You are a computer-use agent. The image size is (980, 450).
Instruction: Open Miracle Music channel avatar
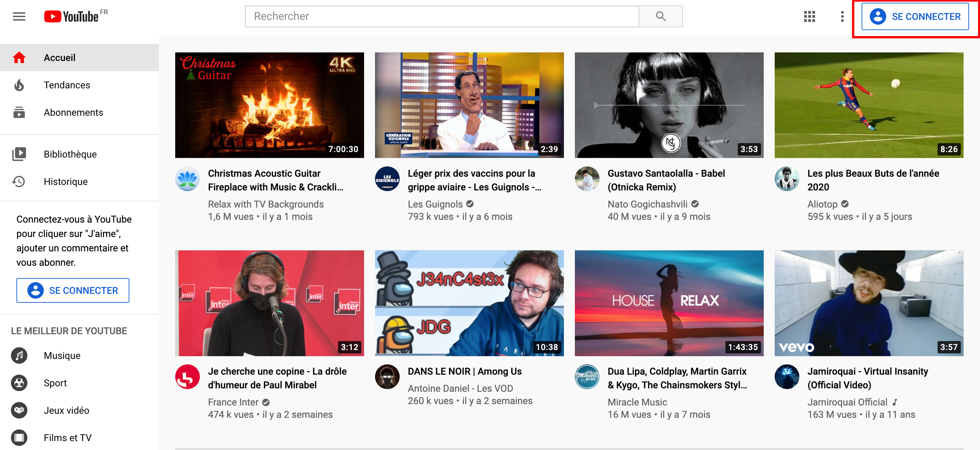tap(587, 377)
